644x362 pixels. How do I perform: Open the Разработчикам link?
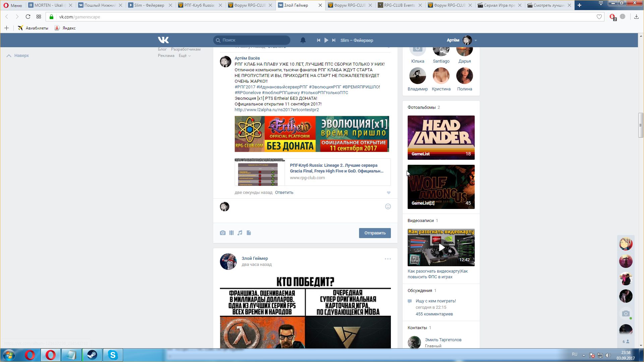point(186,49)
